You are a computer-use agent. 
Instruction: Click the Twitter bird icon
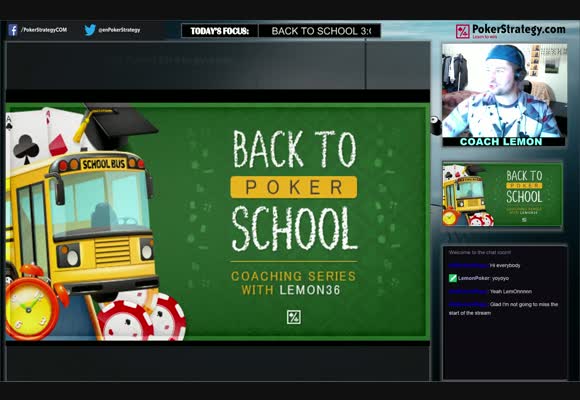[x=90, y=30]
